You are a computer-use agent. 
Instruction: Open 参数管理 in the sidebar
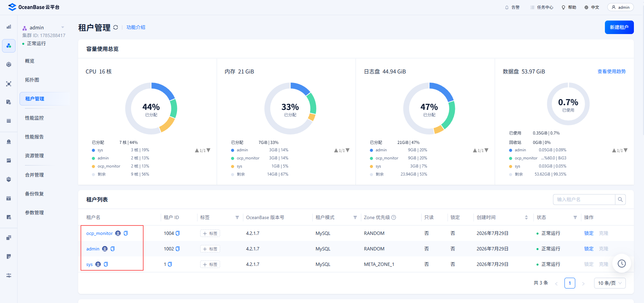pyautogui.click(x=34, y=213)
